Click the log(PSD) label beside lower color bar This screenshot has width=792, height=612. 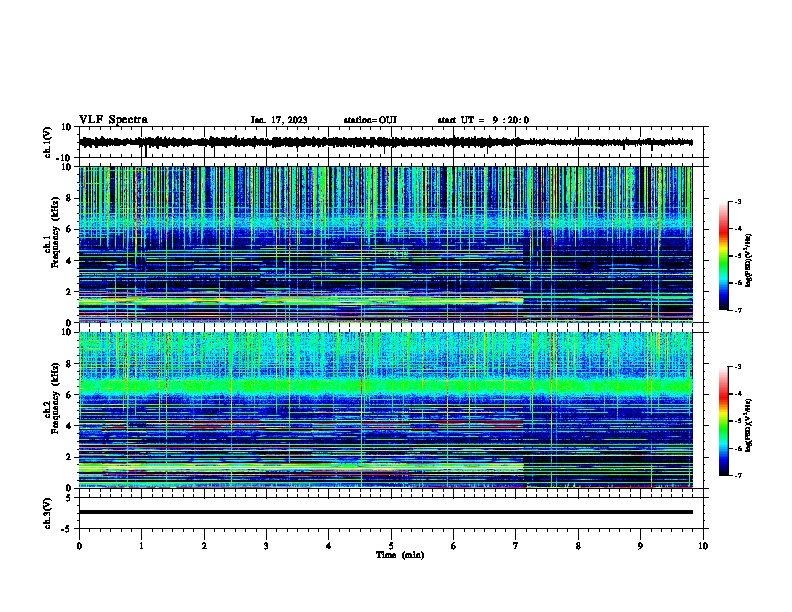pyautogui.click(x=749, y=425)
